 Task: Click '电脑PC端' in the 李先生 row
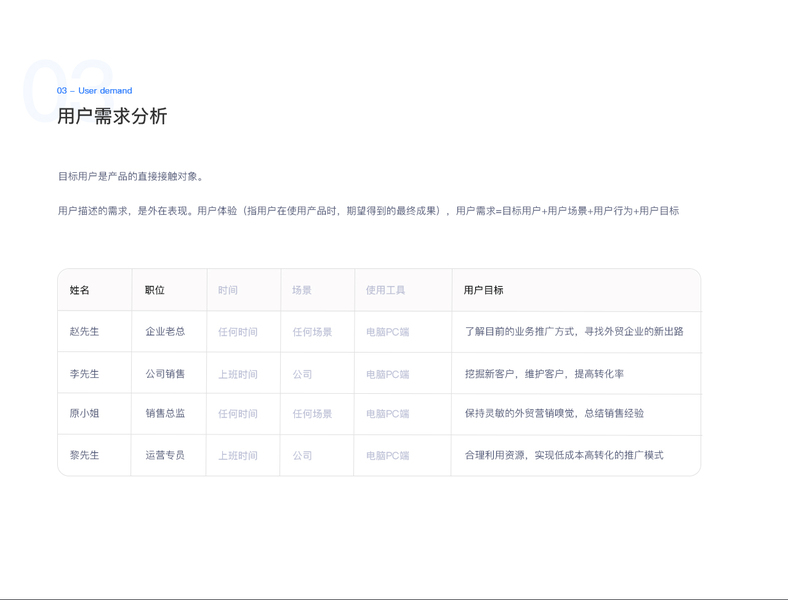pos(387,374)
